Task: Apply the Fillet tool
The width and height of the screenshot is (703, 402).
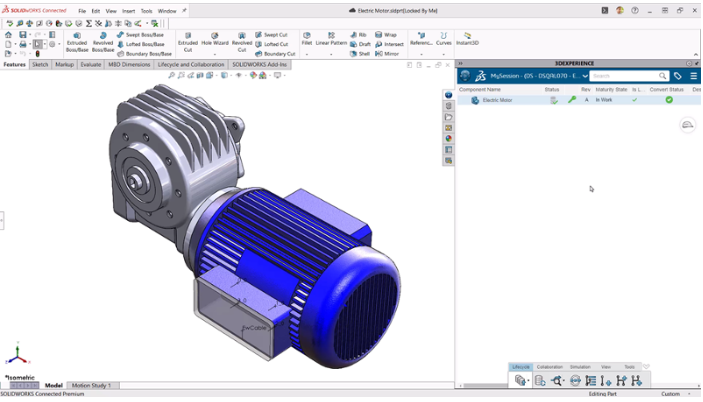Action: coord(307,39)
